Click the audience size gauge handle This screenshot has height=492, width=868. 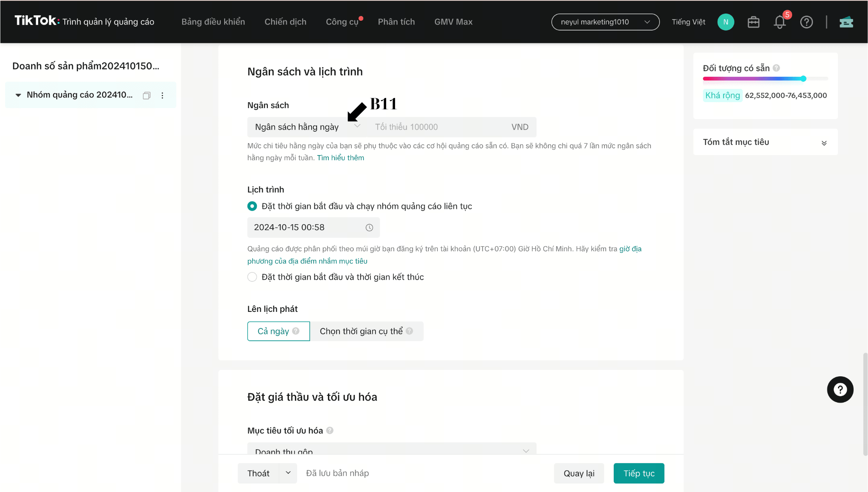point(803,78)
